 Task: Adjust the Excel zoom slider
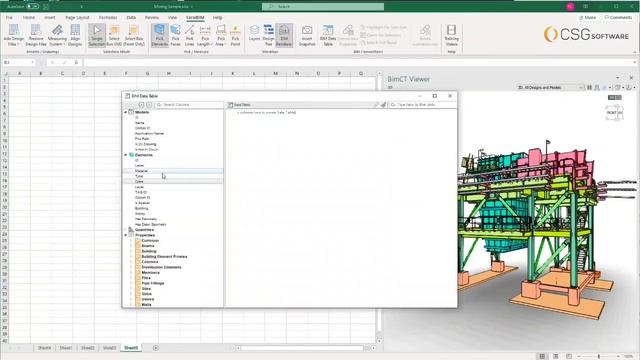[x=599, y=356]
